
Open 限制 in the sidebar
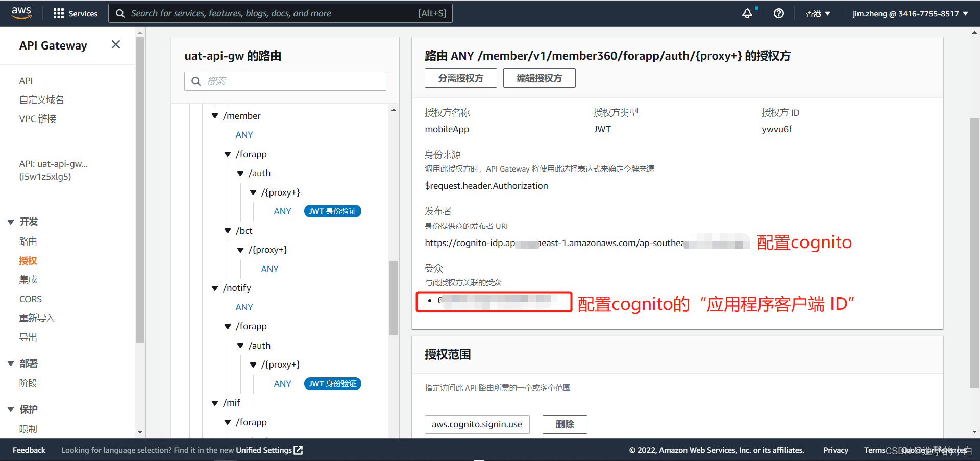point(28,429)
